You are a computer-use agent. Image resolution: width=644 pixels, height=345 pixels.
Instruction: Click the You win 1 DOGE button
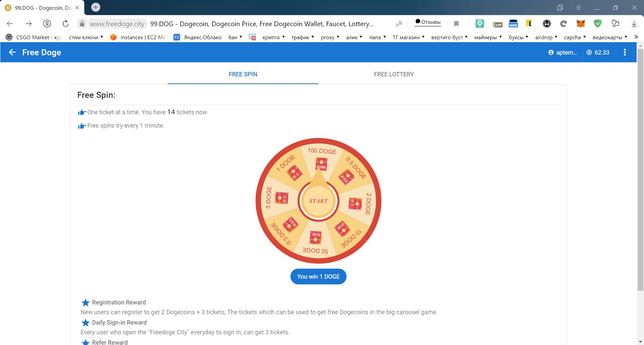click(x=318, y=277)
